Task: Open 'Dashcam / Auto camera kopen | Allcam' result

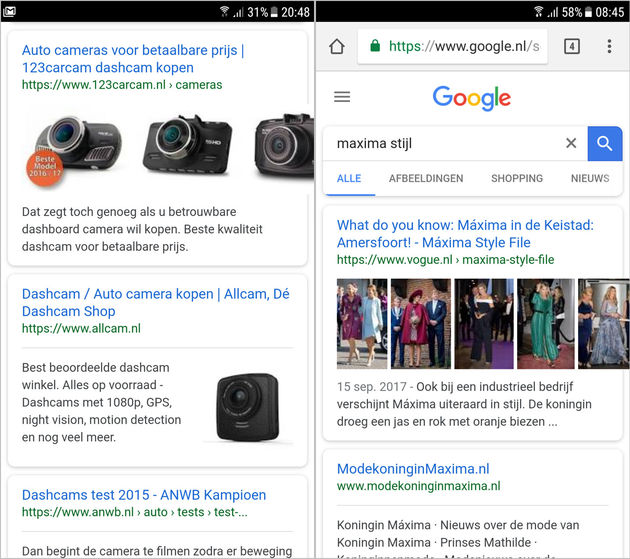Action: tap(155, 303)
